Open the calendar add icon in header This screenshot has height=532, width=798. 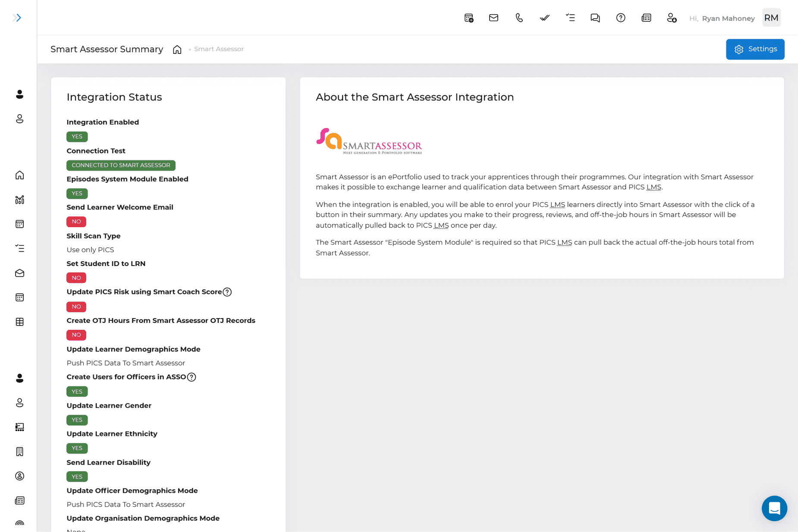(x=468, y=18)
